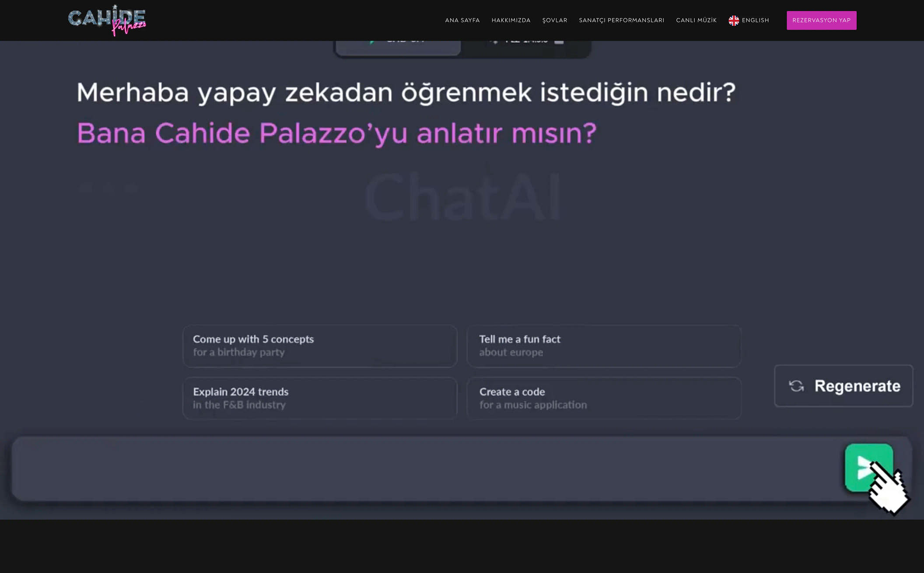924x573 pixels.
Task: Open the CANLI MÜZİK page
Action: coord(696,21)
